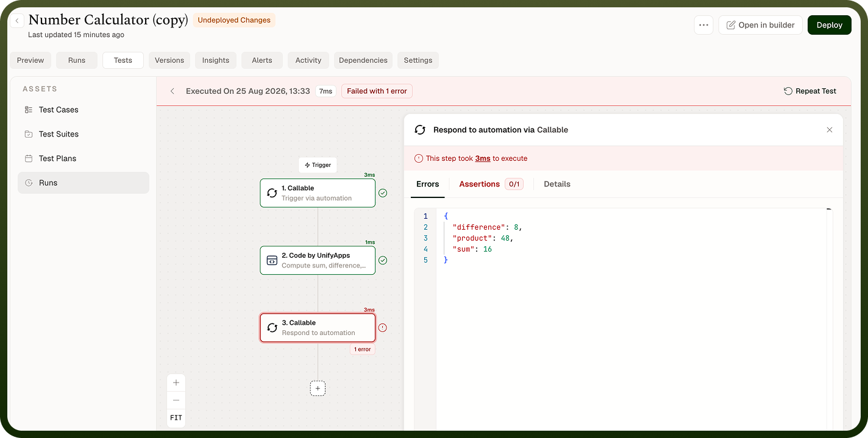This screenshot has width=868, height=438.
Task: Click the back arrow beside Number Calculator title
Action: (x=17, y=21)
